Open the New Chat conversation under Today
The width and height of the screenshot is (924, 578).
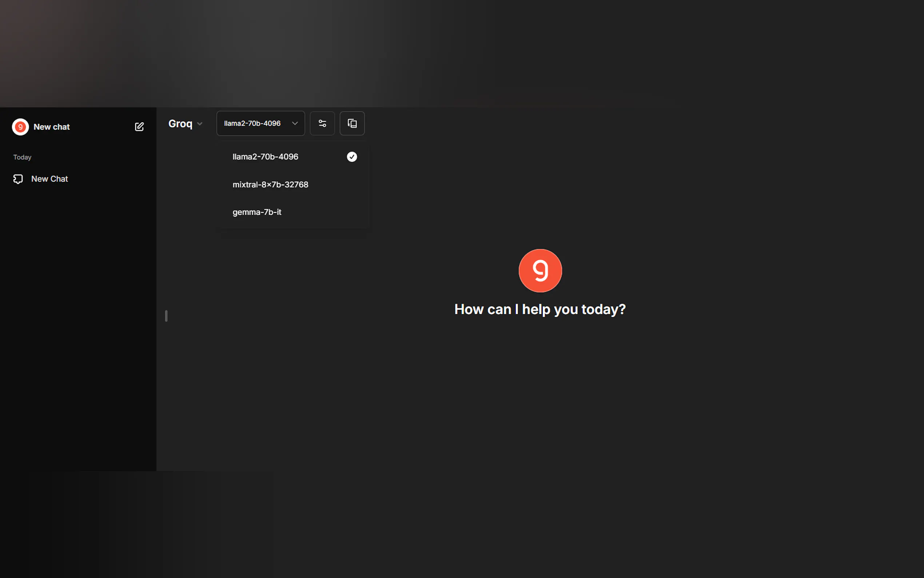(x=50, y=179)
